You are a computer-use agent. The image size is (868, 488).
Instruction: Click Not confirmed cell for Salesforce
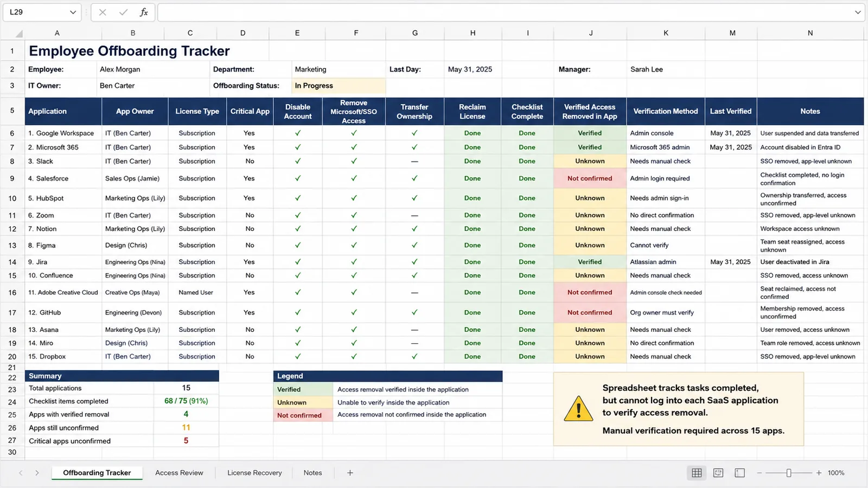(590, 178)
